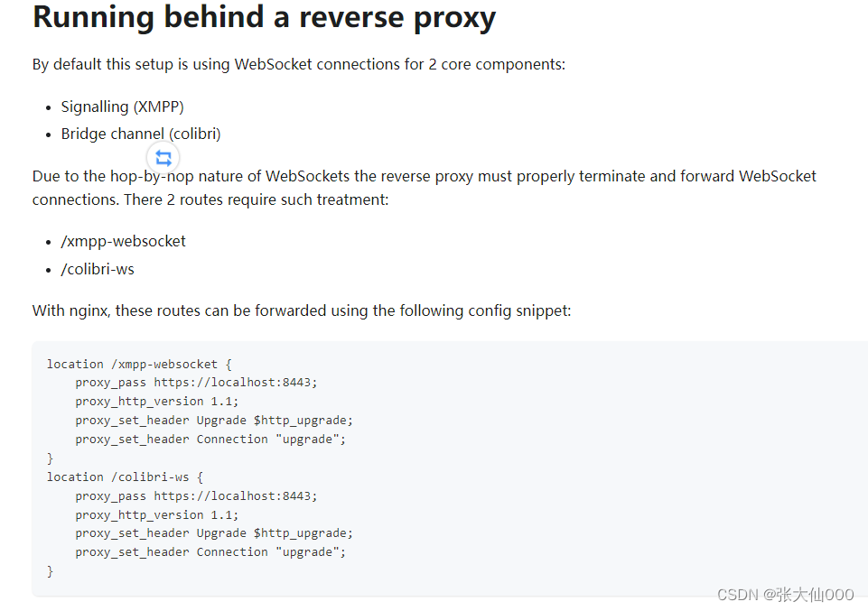Click the 'Bridge channel (colibri)' bullet

141,134
